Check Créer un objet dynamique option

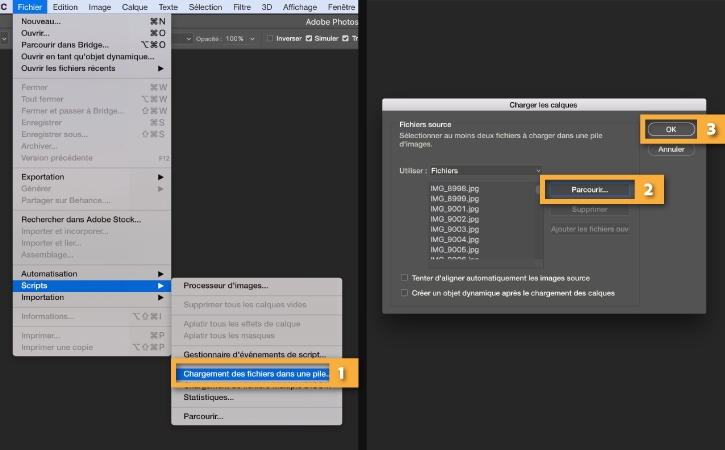point(405,293)
